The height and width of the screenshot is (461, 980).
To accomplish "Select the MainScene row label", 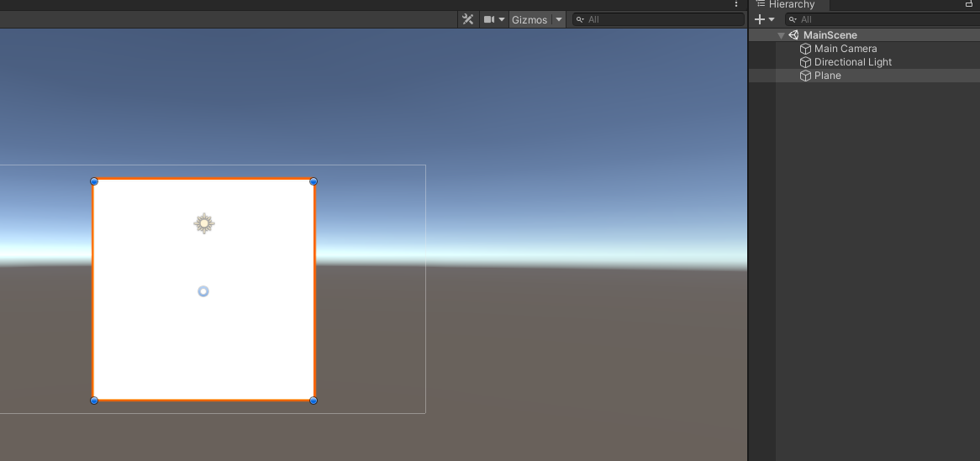I will (830, 35).
